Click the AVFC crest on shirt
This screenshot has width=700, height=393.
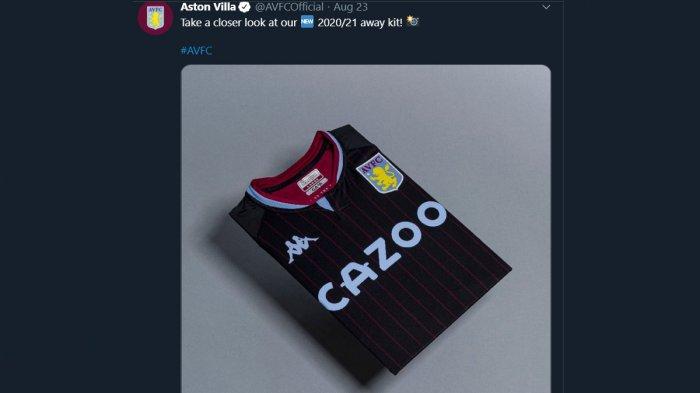(380, 173)
